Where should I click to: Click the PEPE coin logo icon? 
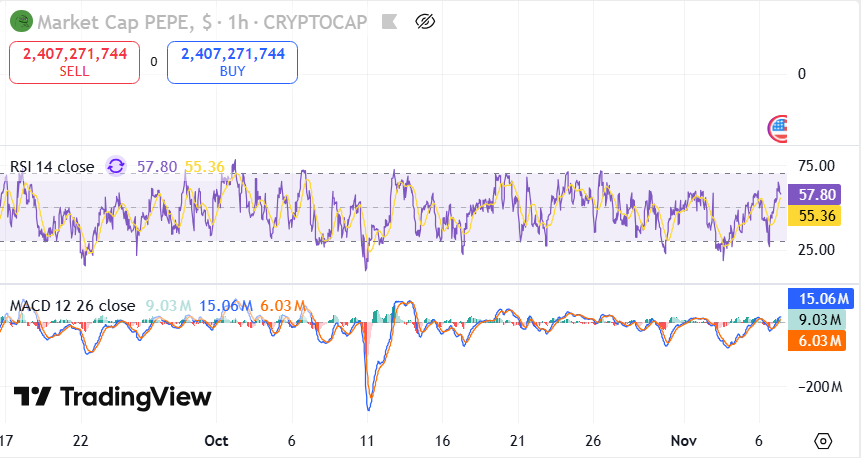[x=18, y=20]
